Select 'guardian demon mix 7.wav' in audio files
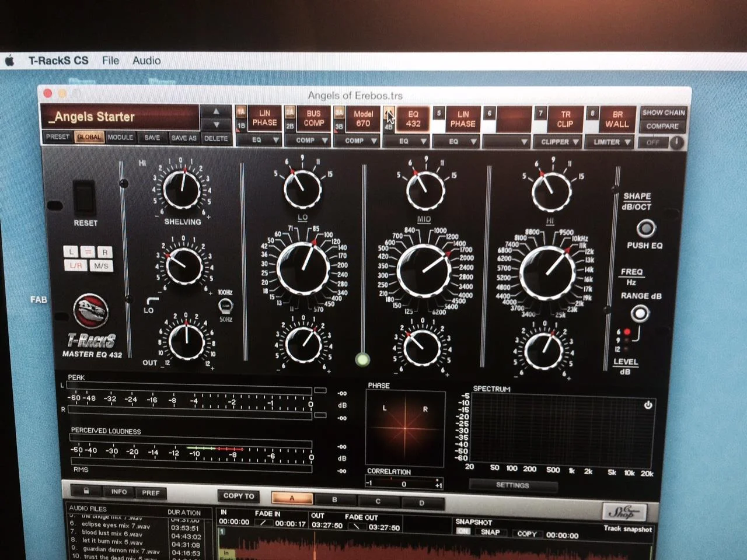747x560 pixels. click(121, 550)
